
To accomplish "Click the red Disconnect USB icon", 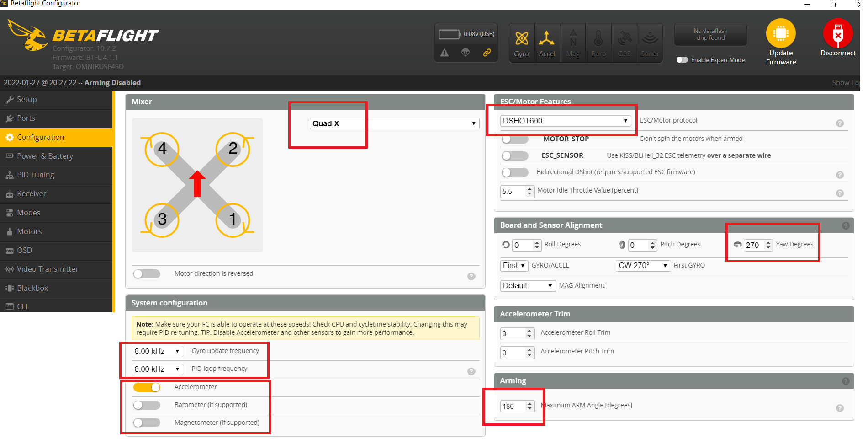I will point(838,33).
